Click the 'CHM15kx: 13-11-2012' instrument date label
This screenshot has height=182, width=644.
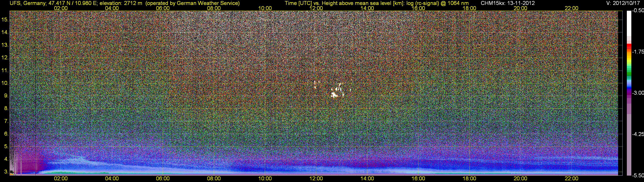click(507, 3)
